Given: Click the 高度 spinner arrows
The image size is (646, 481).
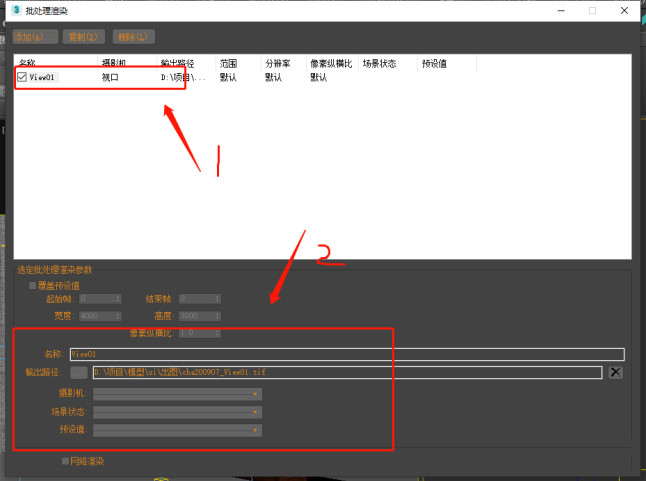Looking at the screenshot, I should pos(218,316).
